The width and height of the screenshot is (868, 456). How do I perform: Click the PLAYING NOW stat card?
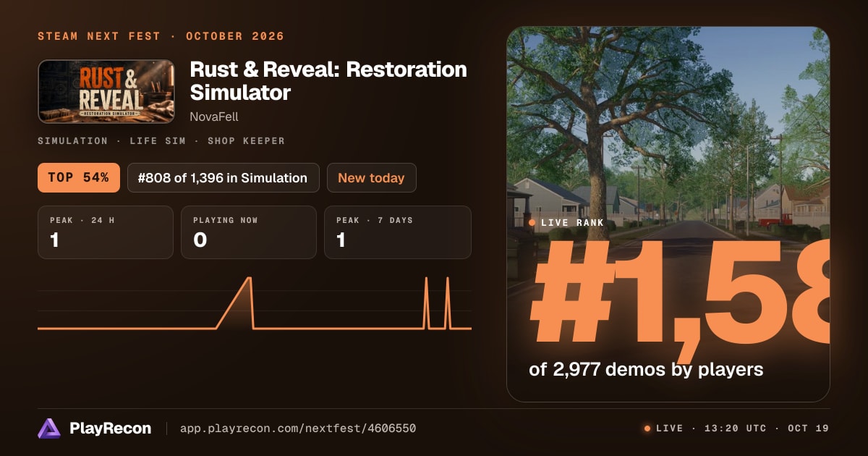[x=249, y=232]
